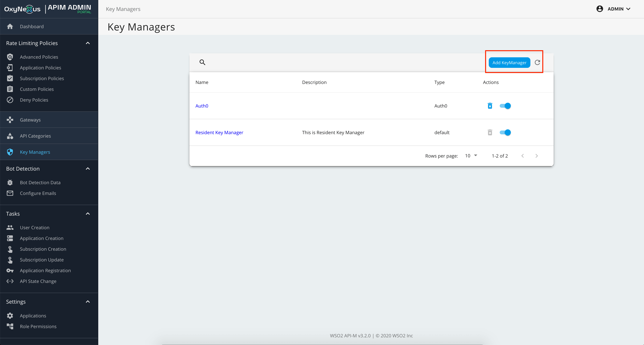Click the Role Permissions tree icon
Viewport: 644px width, 345px height.
[10, 326]
